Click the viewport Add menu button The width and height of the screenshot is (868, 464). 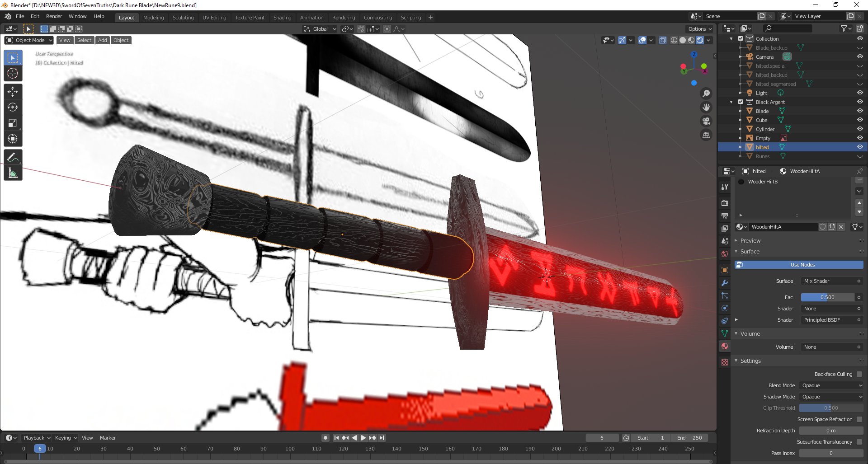[103, 40]
